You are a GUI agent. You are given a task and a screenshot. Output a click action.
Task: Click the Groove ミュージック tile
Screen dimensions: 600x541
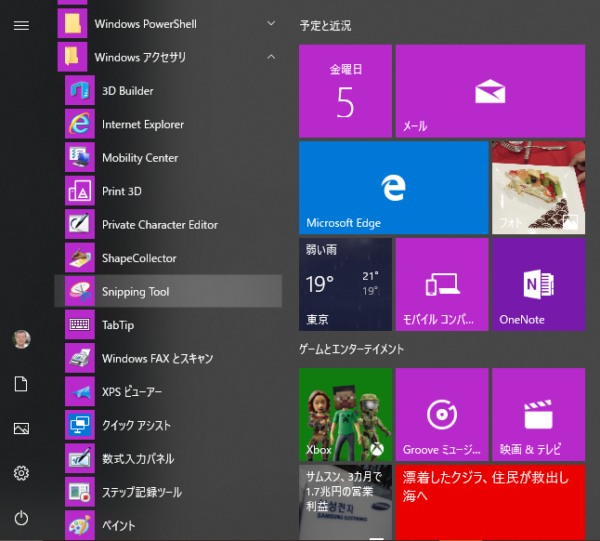[441, 413]
